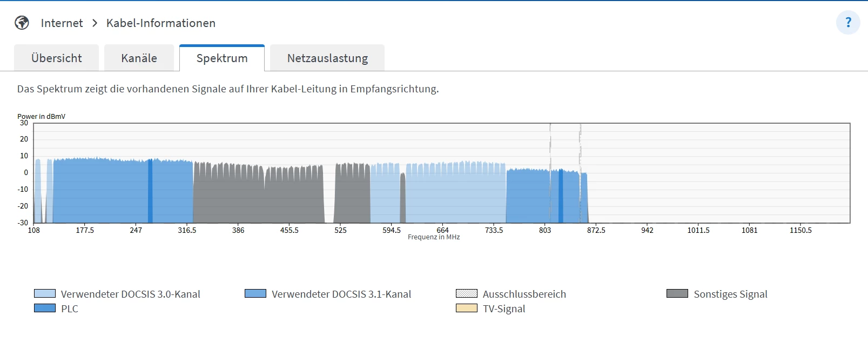Open the Netzauslastung tab
868x349 pixels.
[x=327, y=58]
